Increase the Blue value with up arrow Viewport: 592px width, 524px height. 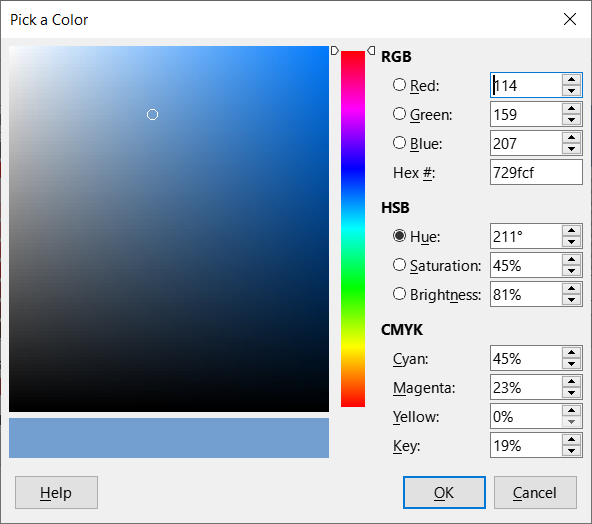click(571, 137)
